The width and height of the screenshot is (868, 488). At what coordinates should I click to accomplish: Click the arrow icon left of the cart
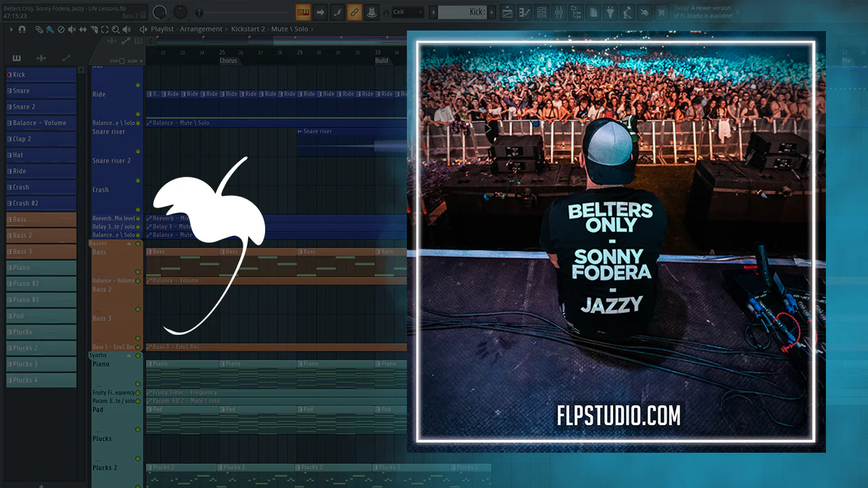[x=644, y=12]
